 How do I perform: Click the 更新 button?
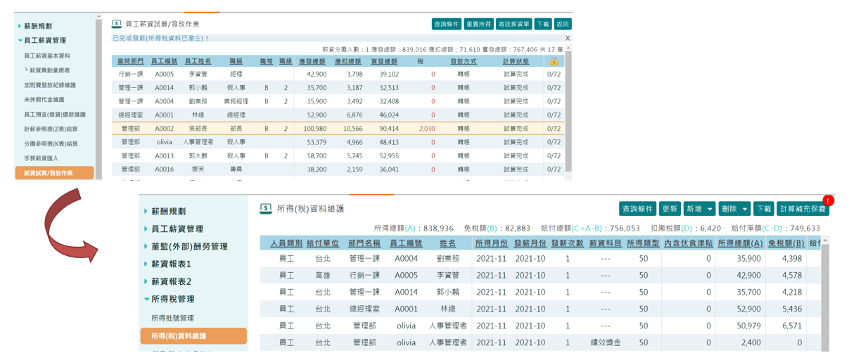pyautogui.click(x=670, y=209)
